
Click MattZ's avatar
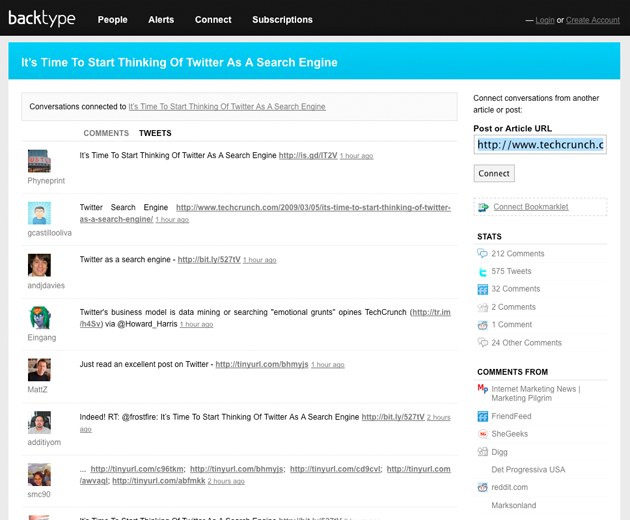coord(39,370)
